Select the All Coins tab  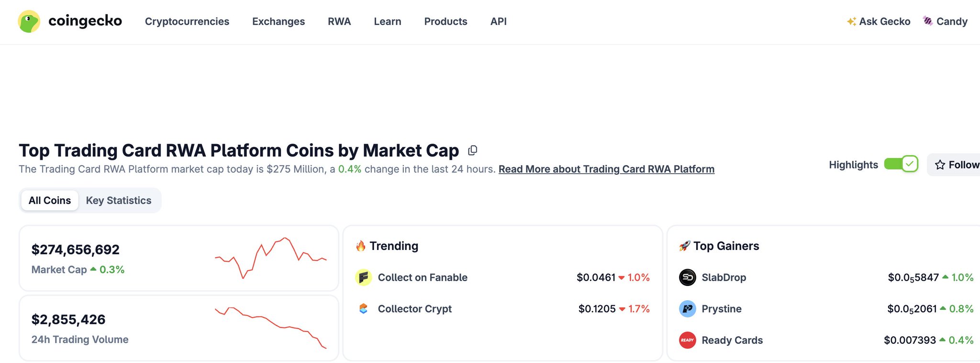[50, 201]
